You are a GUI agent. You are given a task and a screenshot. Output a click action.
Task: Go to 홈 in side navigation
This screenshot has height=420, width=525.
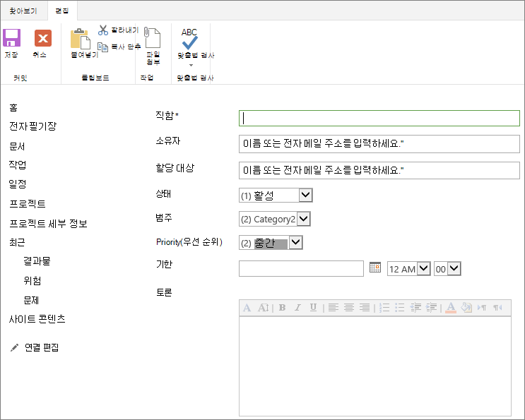coord(13,108)
